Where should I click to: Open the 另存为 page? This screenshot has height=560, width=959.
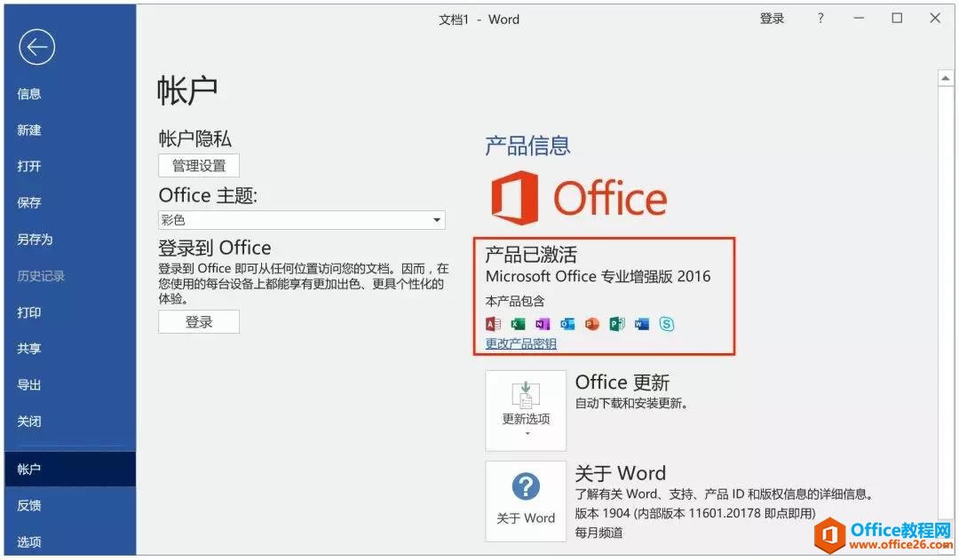pos(35,239)
